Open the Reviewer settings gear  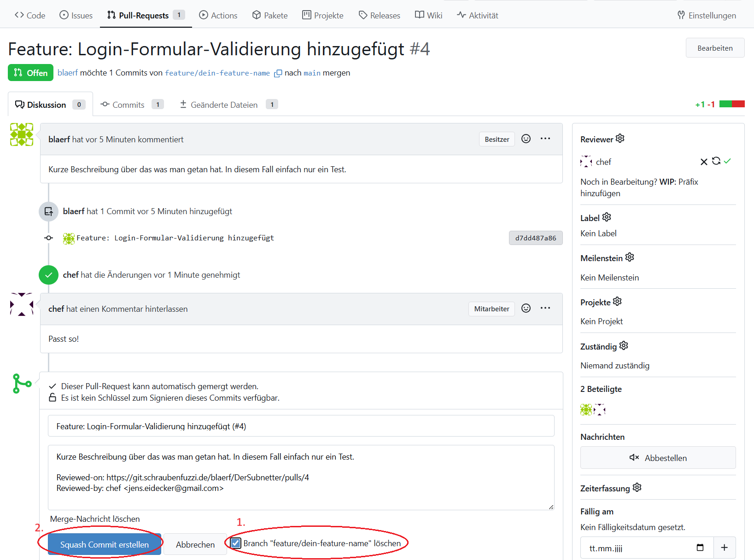620,139
